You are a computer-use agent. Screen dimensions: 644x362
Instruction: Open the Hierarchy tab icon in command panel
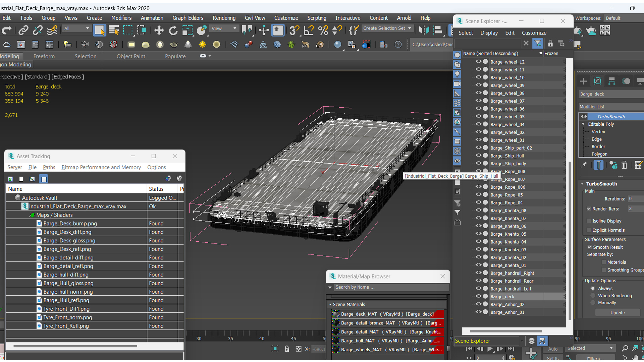point(612,81)
